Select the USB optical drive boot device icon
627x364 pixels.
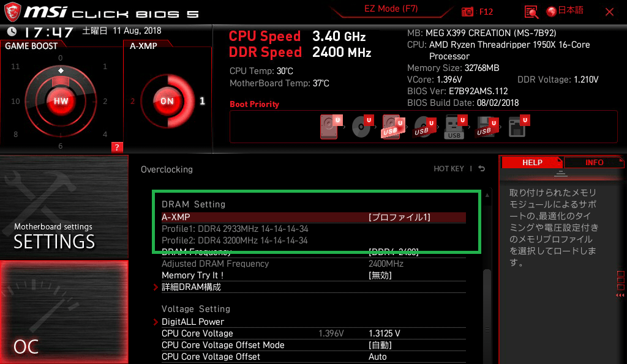(x=424, y=127)
